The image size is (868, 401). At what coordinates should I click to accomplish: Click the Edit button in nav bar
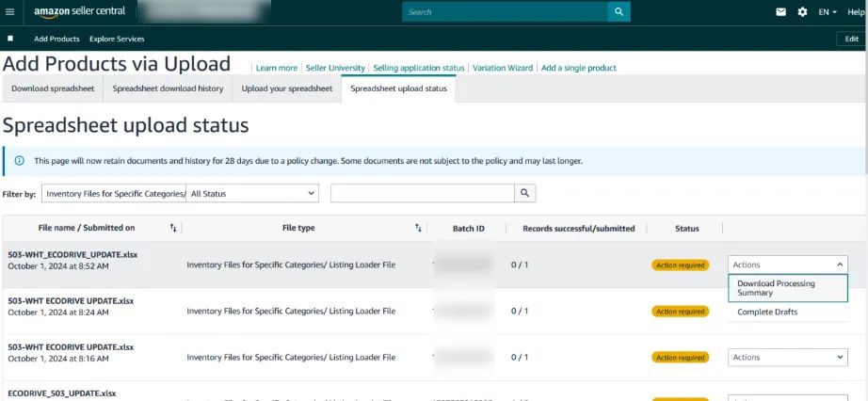pyautogui.click(x=851, y=39)
